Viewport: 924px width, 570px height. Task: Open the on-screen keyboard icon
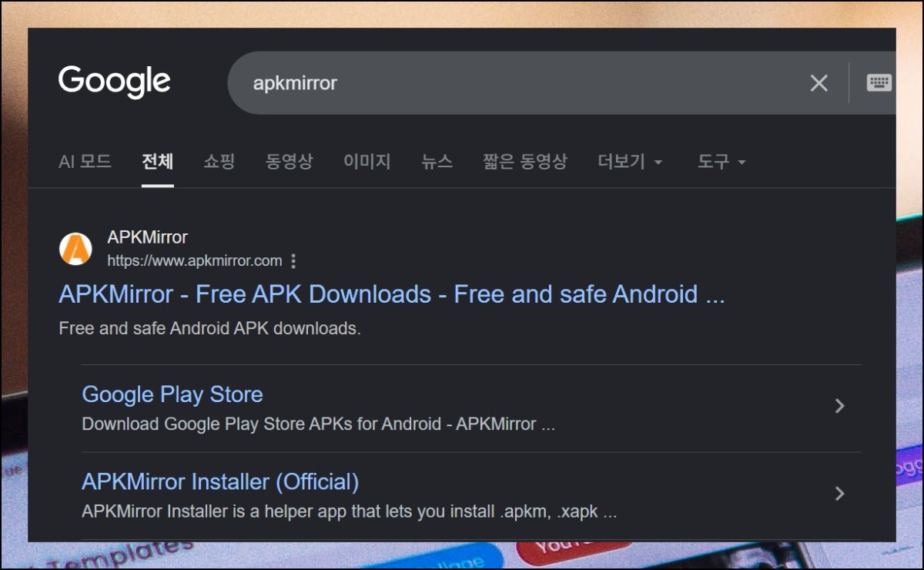[879, 82]
